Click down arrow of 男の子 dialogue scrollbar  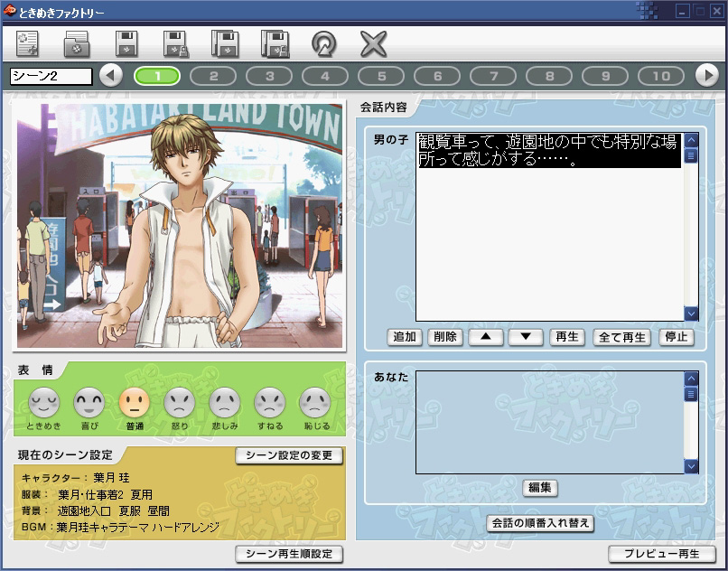click(x=691, y=314)
